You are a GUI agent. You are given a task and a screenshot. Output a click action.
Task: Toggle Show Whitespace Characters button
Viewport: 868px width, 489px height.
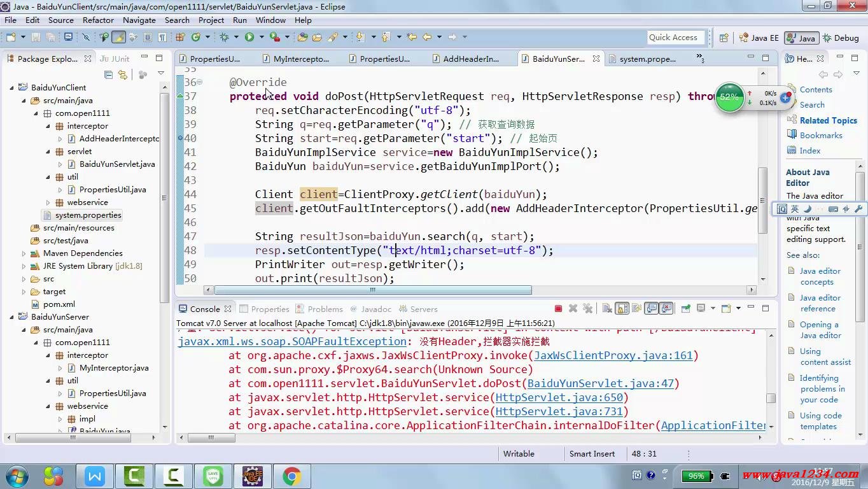click(162, 38)
